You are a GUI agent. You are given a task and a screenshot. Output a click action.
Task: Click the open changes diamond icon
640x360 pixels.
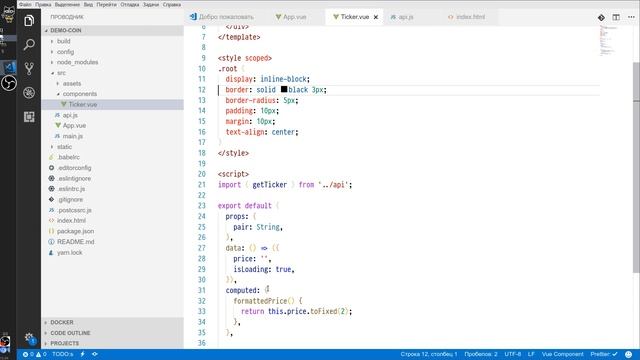point(601,17)
